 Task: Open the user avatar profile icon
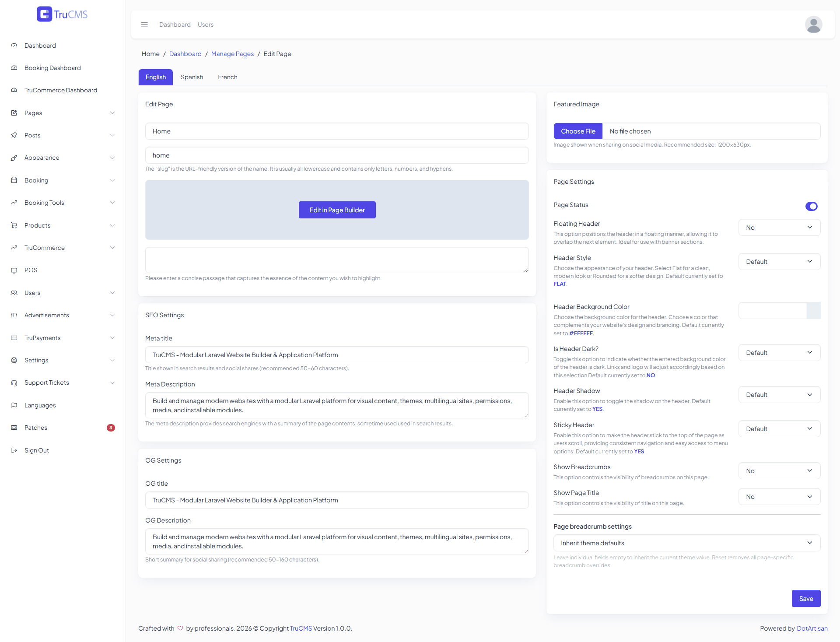coord(813,25)
